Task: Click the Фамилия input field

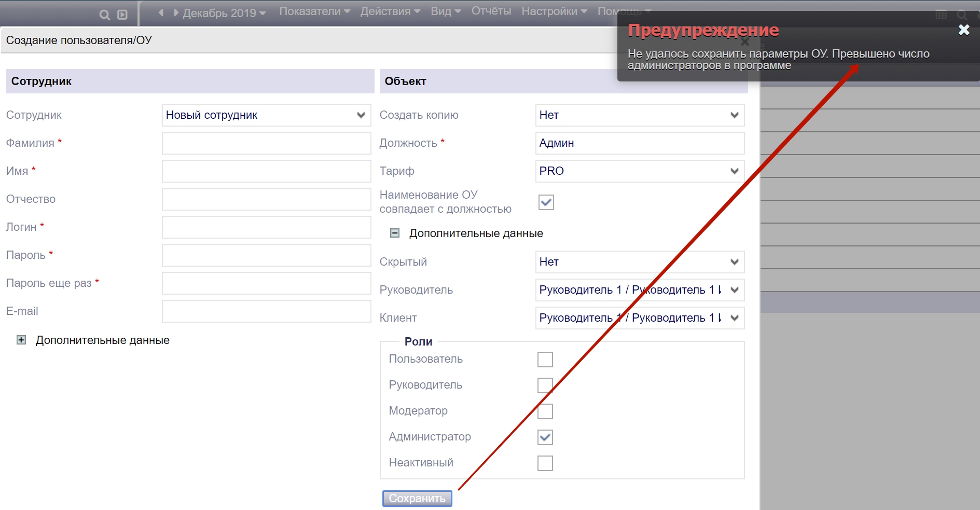Action: 266,143
